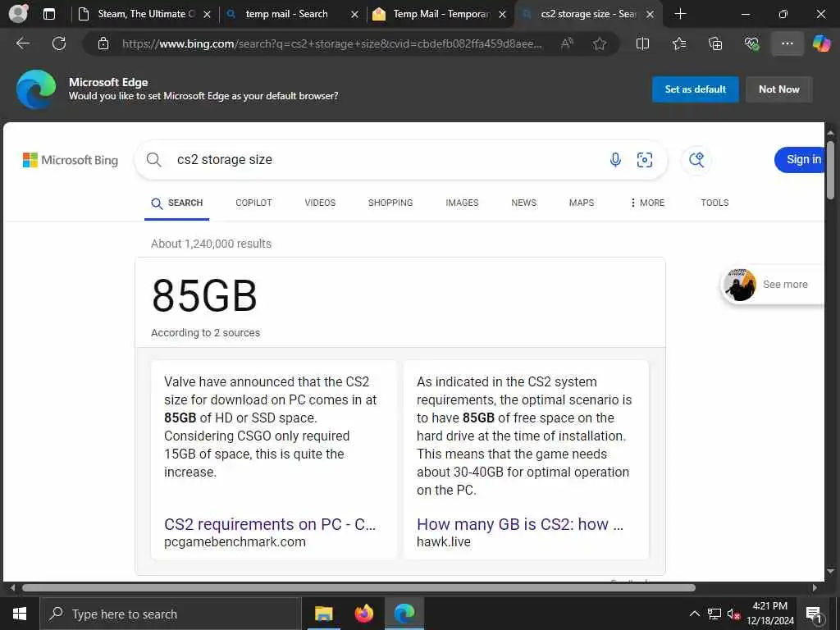Click 'About 1,240,000 results' text

pyautogui.click(x=211, y=244)
